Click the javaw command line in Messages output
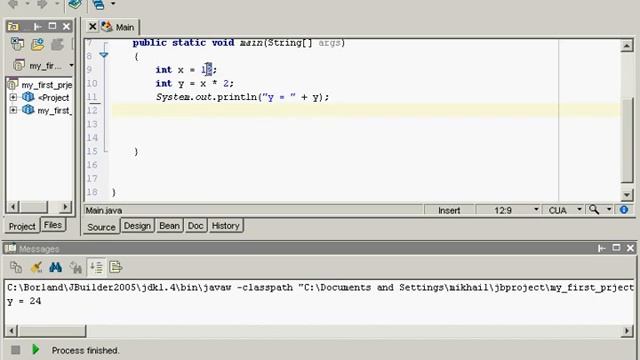Image resolution: width=640 pixels, height=360 pixels. (320, 287)
